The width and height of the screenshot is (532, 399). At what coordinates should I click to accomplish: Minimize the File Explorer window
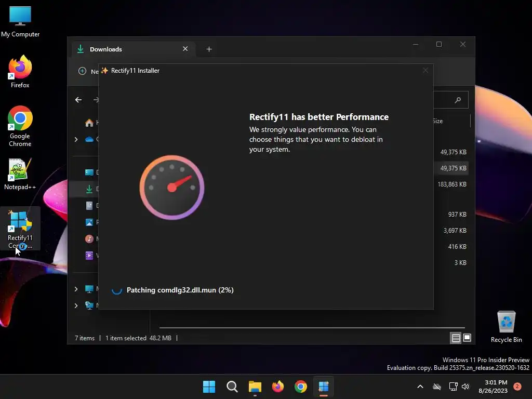pos(416,45)
